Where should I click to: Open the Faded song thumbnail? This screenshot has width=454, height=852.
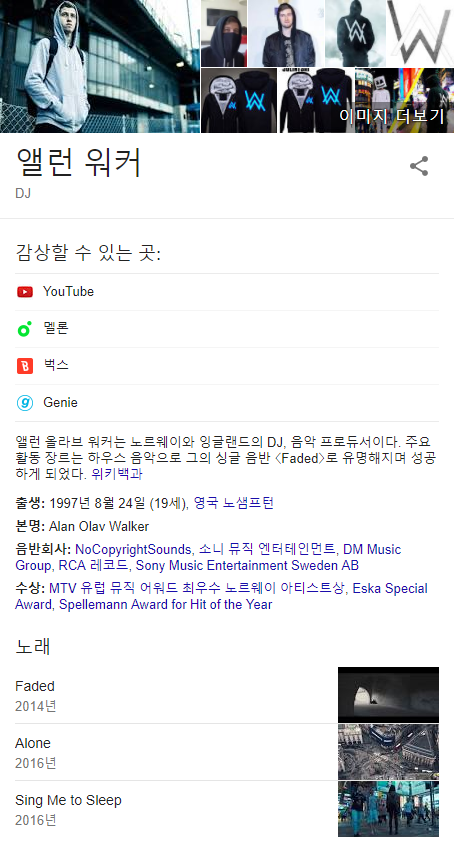tap(388, 695)
